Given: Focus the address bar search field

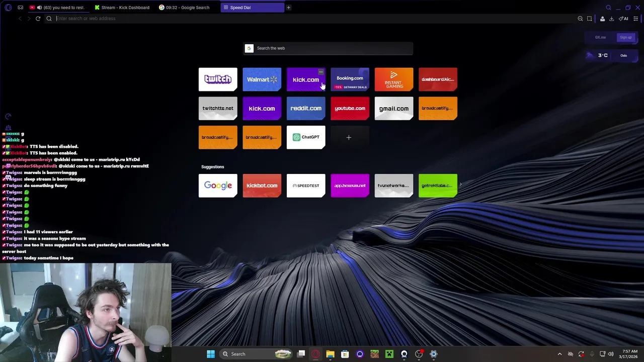Looking at the screenshot, I should point(312,19).
